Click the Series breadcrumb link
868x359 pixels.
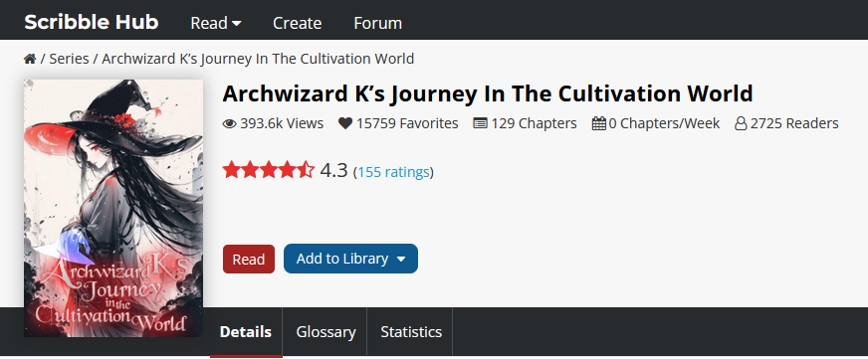[x=70, y=59]
